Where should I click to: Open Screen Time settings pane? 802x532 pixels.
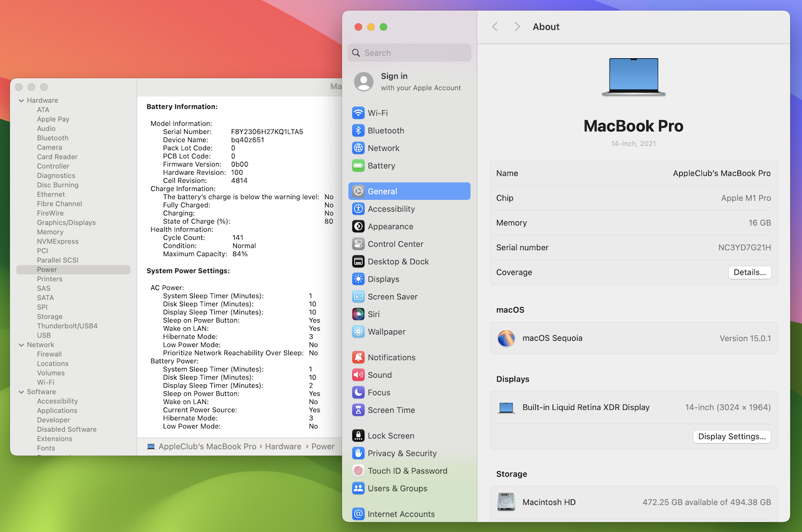click(x=409, y=410)
